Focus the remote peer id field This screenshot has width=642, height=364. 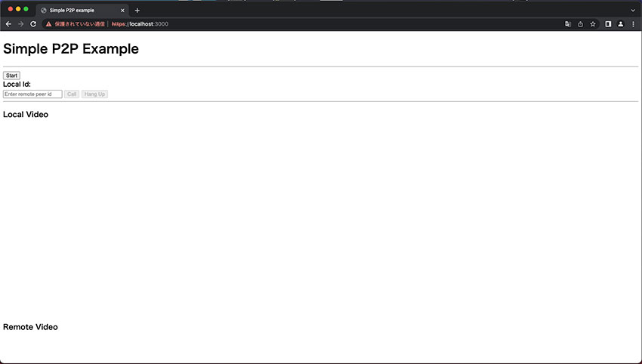[32, 94]
